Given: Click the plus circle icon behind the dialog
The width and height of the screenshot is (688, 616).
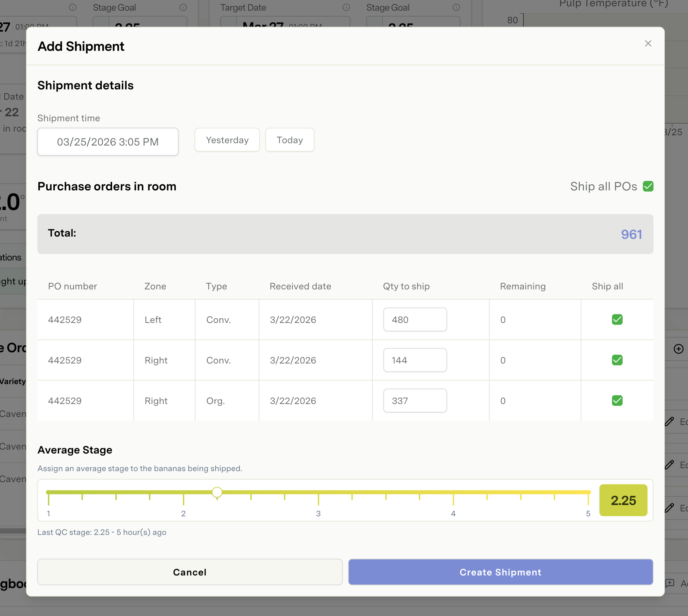Looking at the screenshot, I should [x=678, y=349].
